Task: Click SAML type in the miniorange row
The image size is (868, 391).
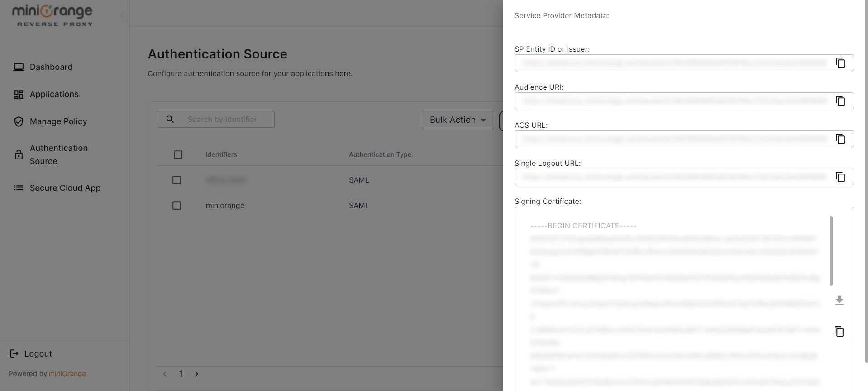Action: pos(359,206)
